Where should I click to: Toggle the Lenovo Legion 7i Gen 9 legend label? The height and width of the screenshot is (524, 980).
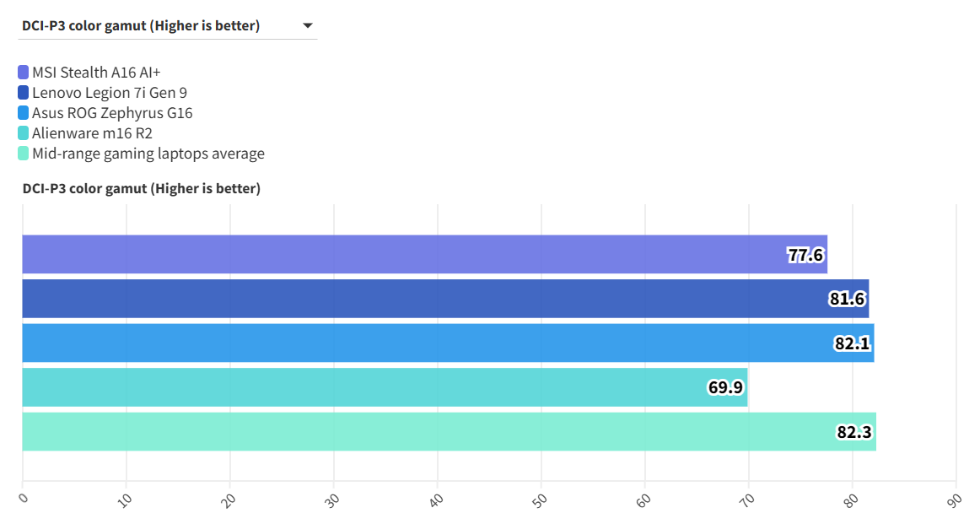(x=110, y=93)
